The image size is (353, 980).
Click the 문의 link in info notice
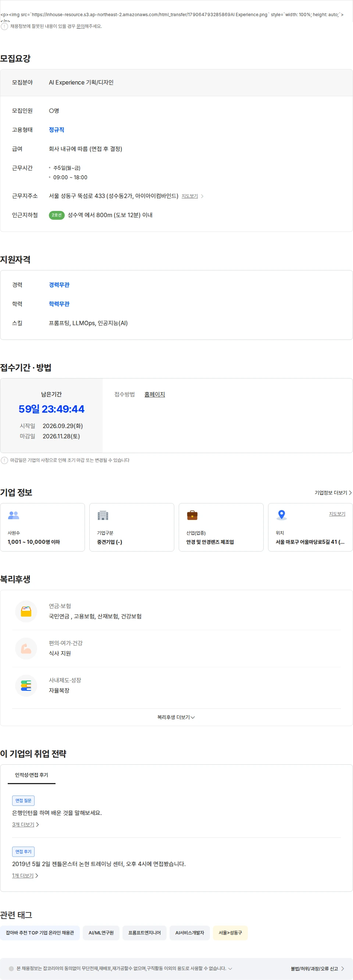81,26
